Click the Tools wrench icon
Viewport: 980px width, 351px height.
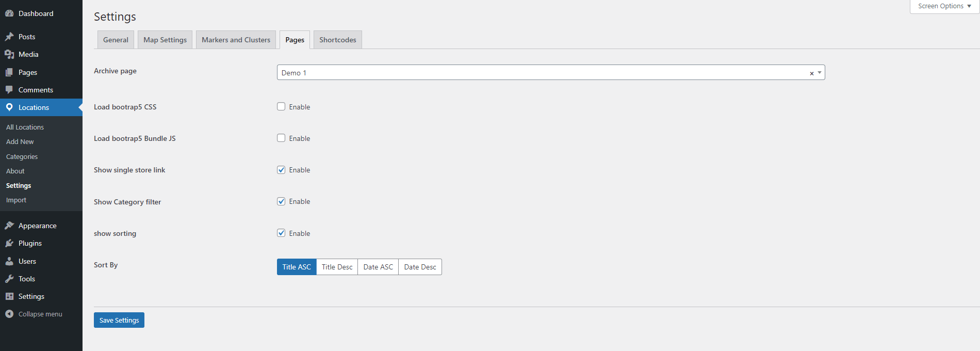(9, 279)
